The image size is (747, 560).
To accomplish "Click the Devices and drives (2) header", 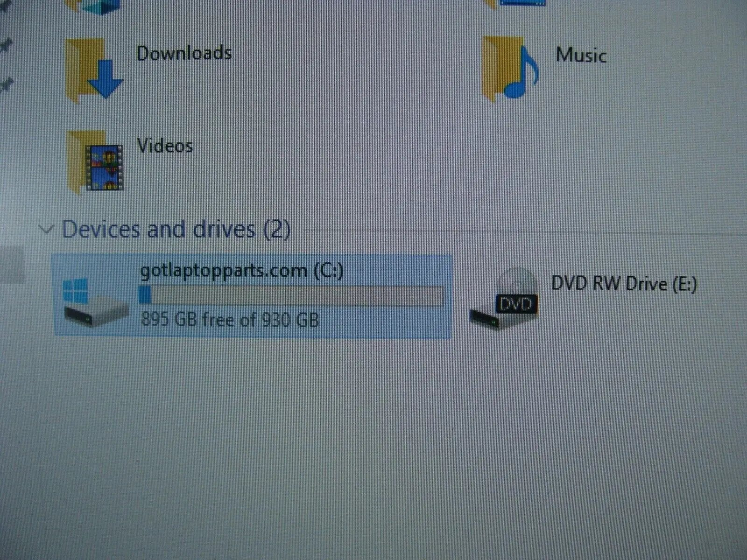I will click(176, 229).
